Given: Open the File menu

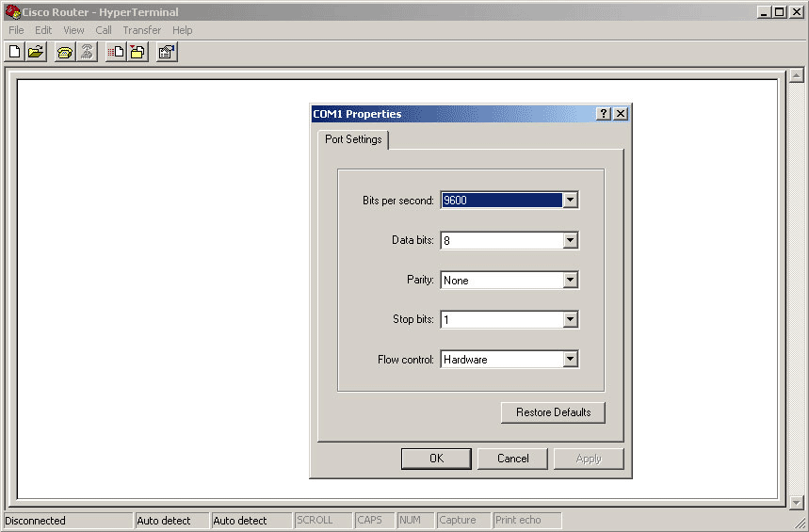Looking at the screenshot, I should pyautogui.click(x=17, y=30).
